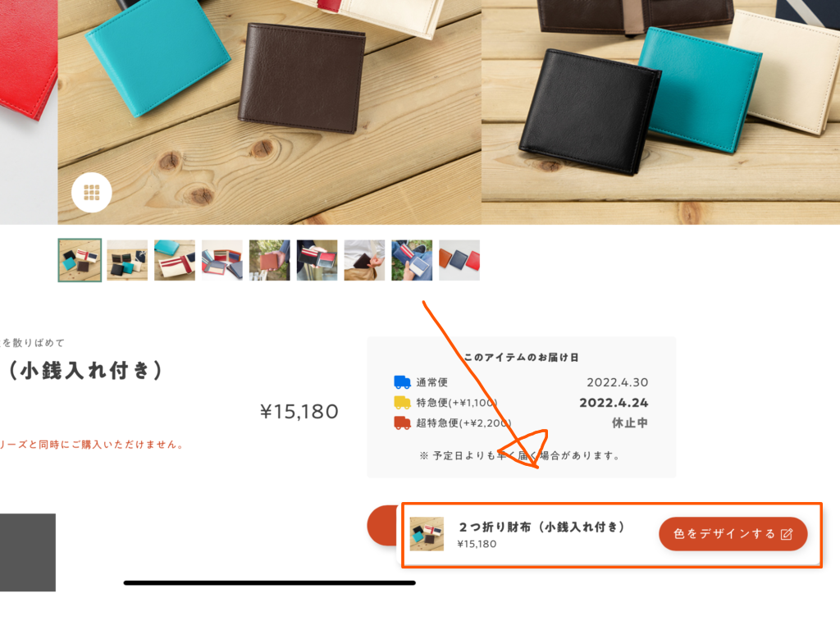View the sixth thumbnail with red interior wallet
The height and width of the screenshot is (630, 840).
(317, 260)
